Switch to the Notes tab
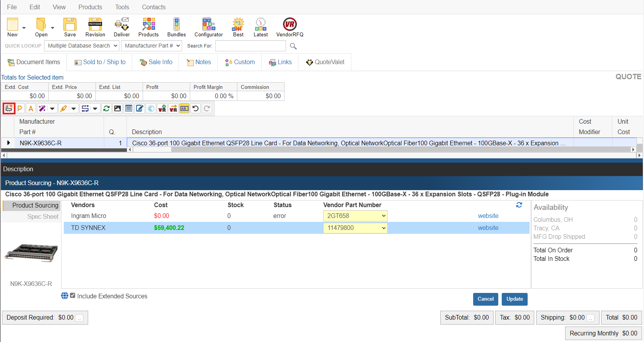 coord(199,62)
